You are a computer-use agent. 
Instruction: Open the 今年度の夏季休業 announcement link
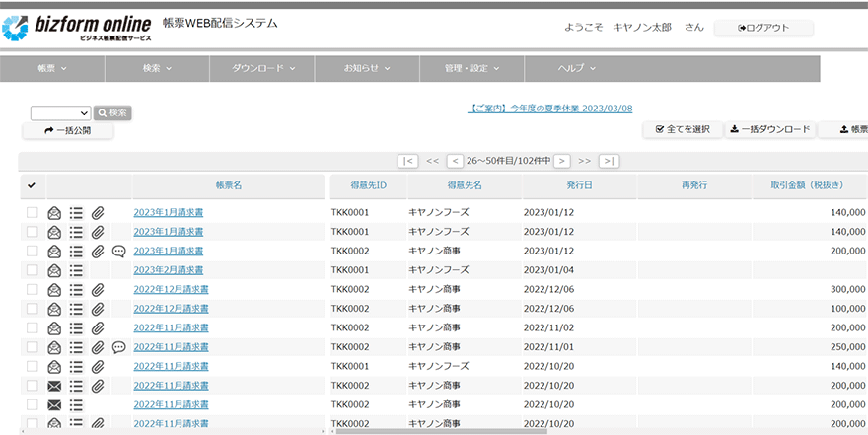click(x=549, y=109)
